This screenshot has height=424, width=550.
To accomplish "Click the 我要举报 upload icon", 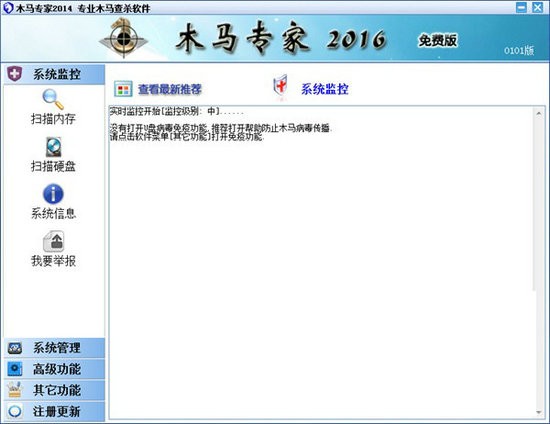I will click(x=53, y=241).
